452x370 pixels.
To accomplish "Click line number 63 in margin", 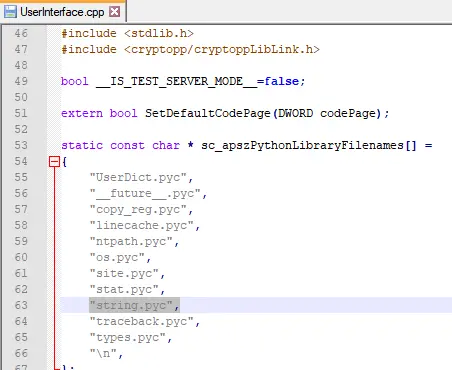I will [x=21, y=305].
